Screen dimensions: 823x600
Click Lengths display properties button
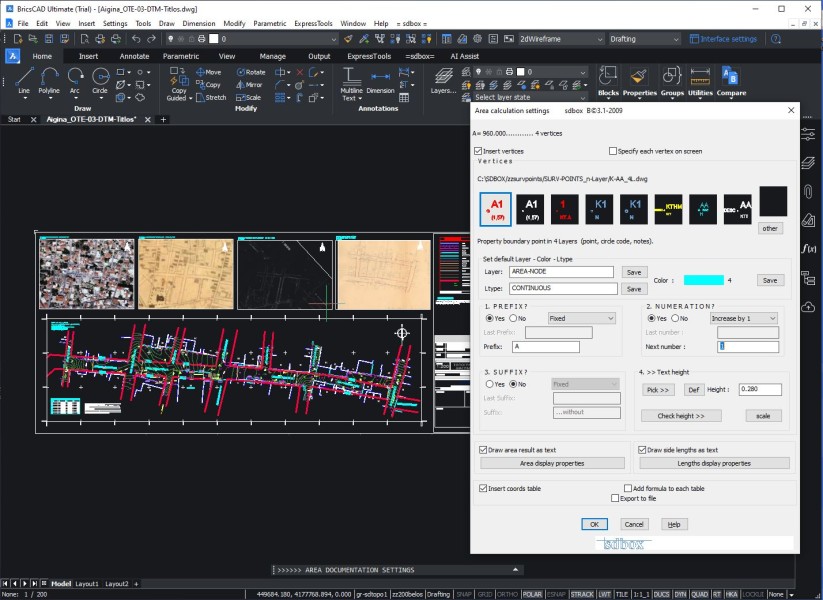click(x=714, y=464)
